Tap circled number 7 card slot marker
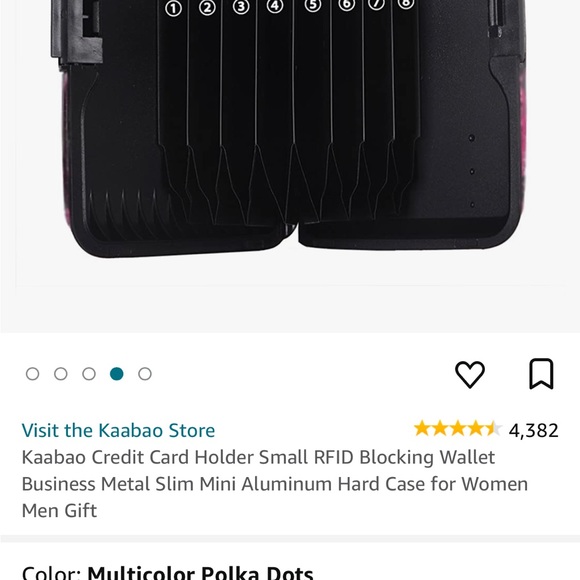Screen dimensions: 580x580 coord(377,4)
